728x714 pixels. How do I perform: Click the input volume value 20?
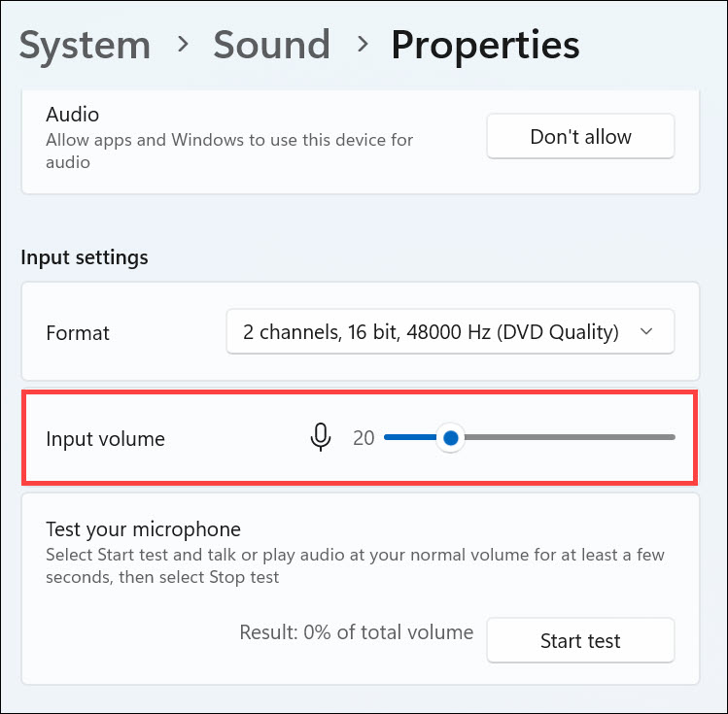coord(364,438)
